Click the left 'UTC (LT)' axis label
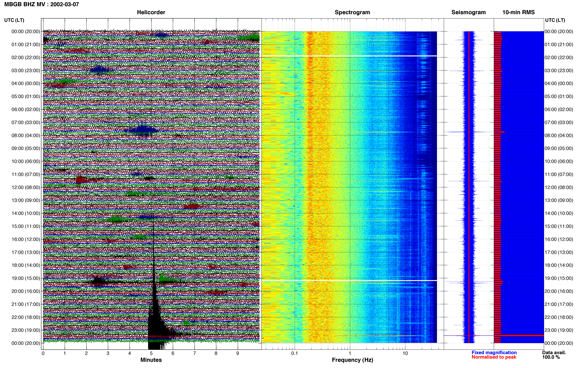Image resolution: width=588 pixels, height=368 pixels. (14, 20)
